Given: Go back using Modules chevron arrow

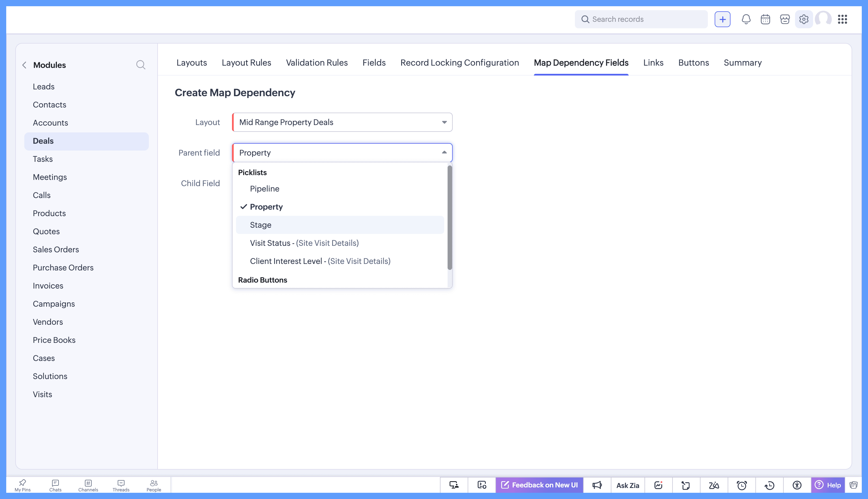Looking at the screenshot, I should click(x=24, y=65).
